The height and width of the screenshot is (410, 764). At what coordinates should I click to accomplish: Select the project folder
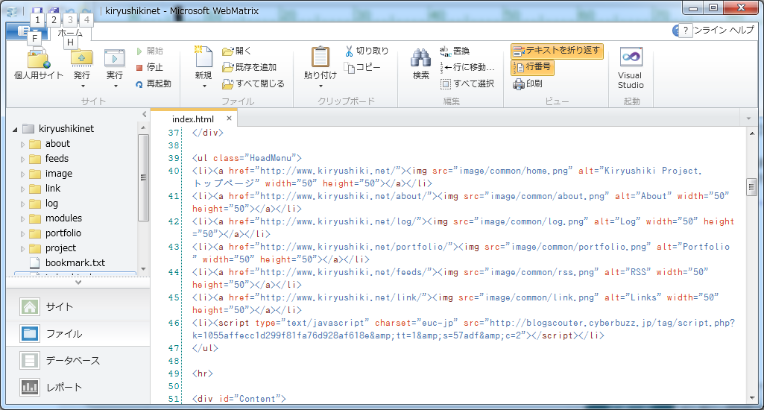coord(60,248)
